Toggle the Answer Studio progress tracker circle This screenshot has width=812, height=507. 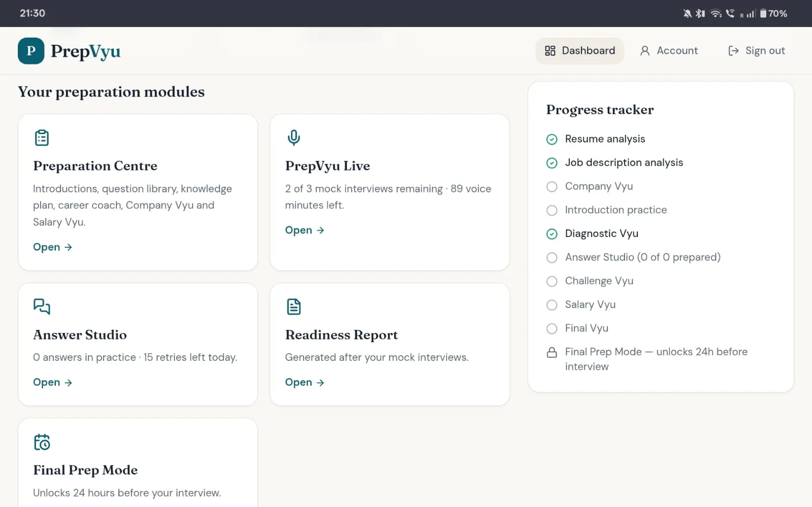click(551, 258)
